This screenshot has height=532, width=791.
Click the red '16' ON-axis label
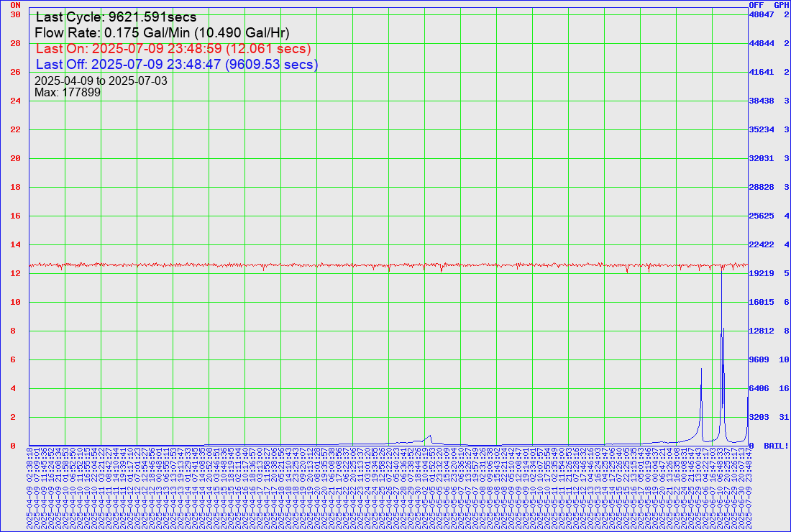click(15, 216)
